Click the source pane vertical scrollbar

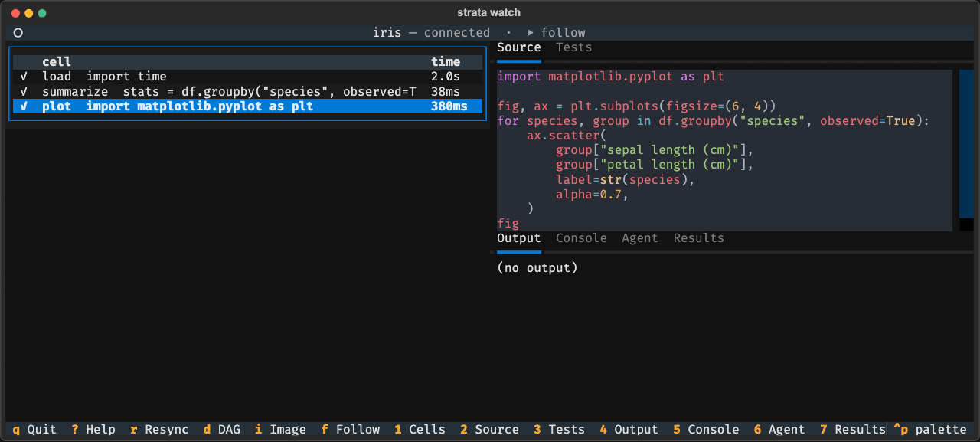click(966, 144)
